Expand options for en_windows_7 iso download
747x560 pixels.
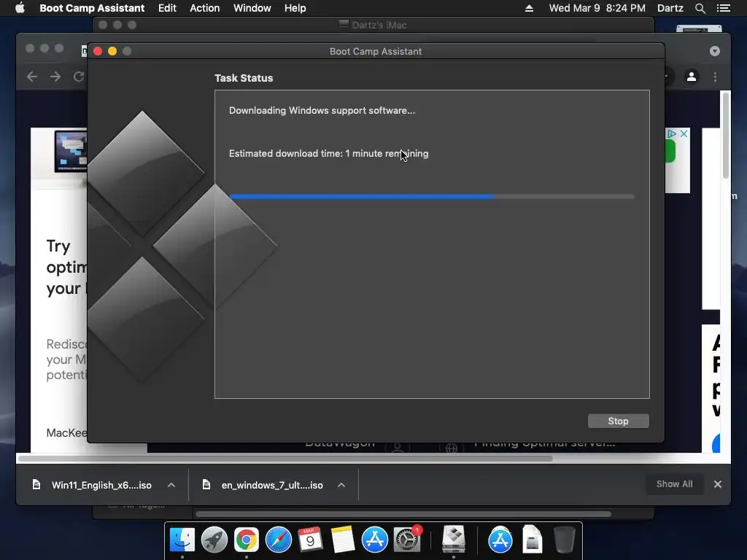[x=341, y=485]
